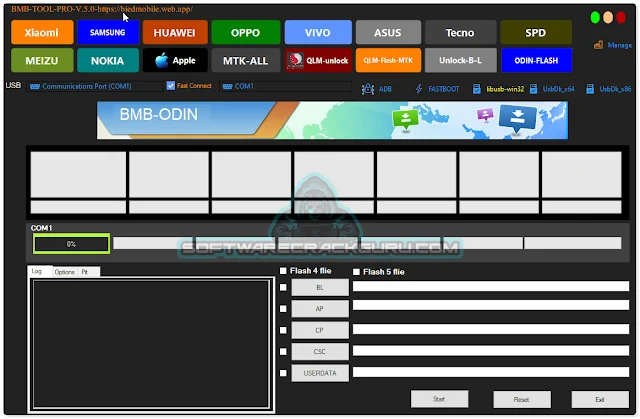Open the QLM-Flash-MTK section
This screenshot has height=419, width=640.
pyautogui.click(x=388, y=60)
